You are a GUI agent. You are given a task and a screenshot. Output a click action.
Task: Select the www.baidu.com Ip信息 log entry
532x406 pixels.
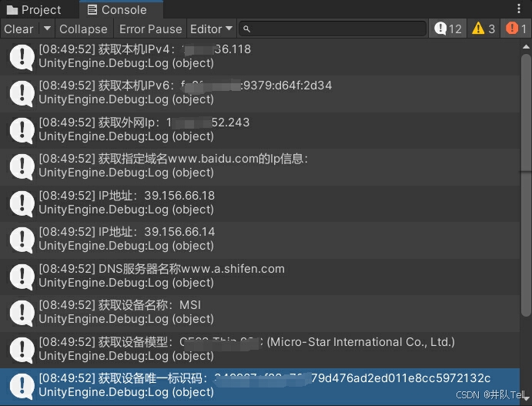[x=260, y=166]
